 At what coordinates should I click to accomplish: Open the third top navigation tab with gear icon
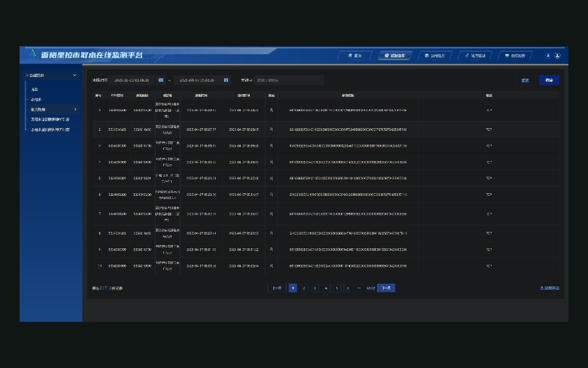click(x=435, y=56)
